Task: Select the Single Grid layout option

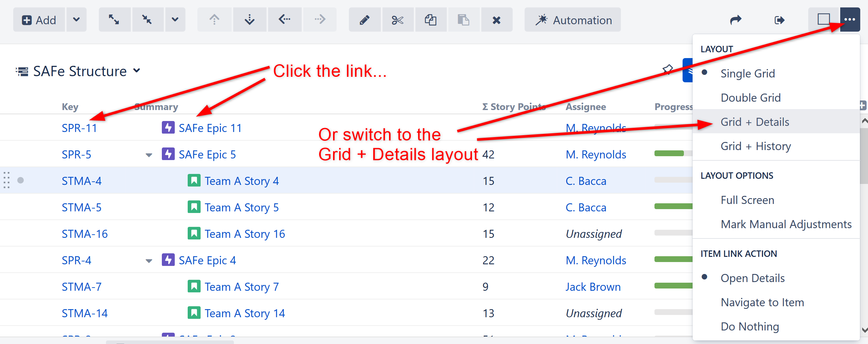Action: [x=748, y=73]
